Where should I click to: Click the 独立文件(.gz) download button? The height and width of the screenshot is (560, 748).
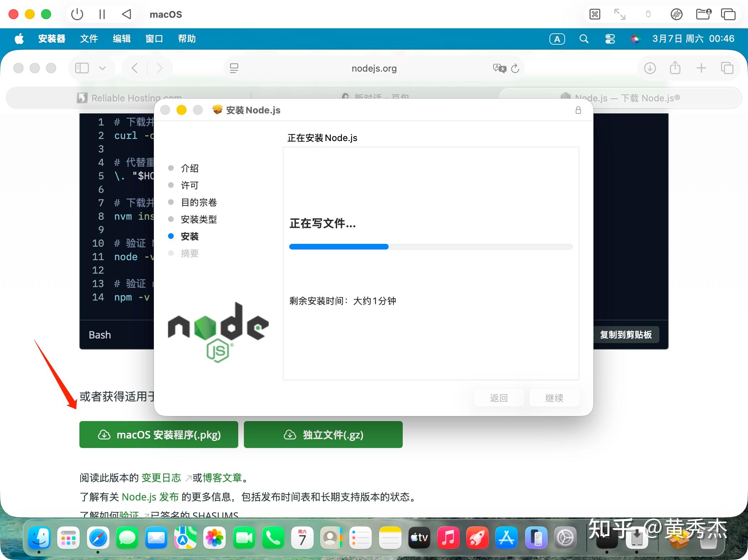click(323, 435)
